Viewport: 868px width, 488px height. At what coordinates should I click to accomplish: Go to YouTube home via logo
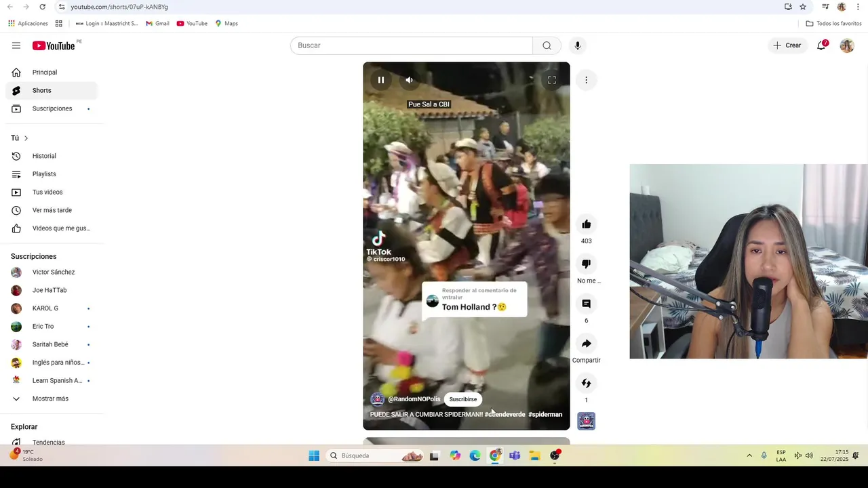(x=54, y=45)
